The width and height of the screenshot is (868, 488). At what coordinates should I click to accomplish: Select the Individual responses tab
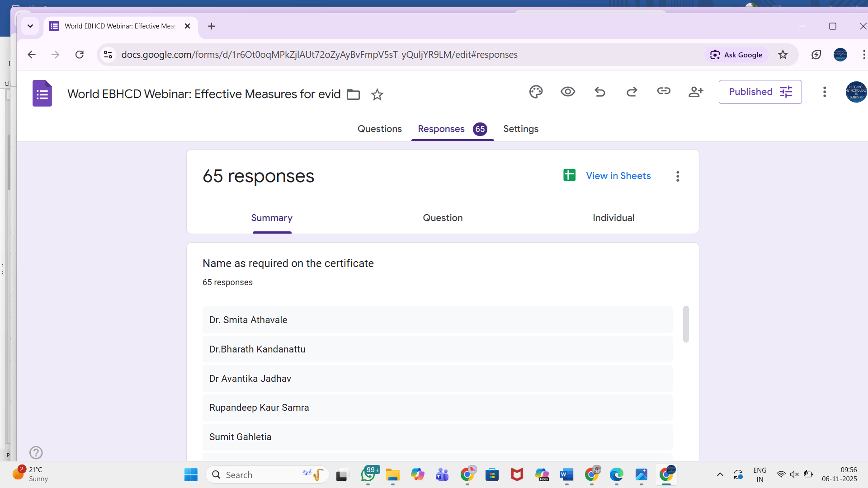[613, 218]
